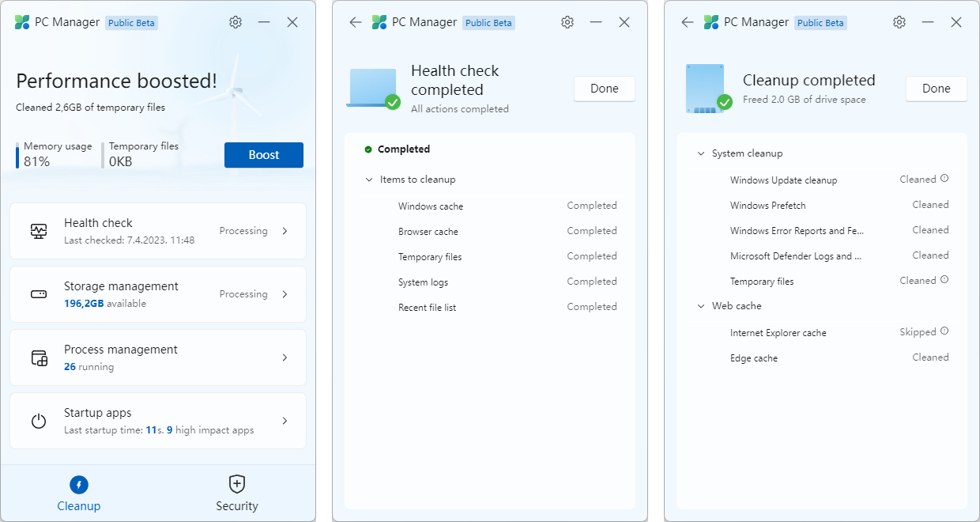
Task: Click Processing status on Storage management
Action: [x=243, y=294]
